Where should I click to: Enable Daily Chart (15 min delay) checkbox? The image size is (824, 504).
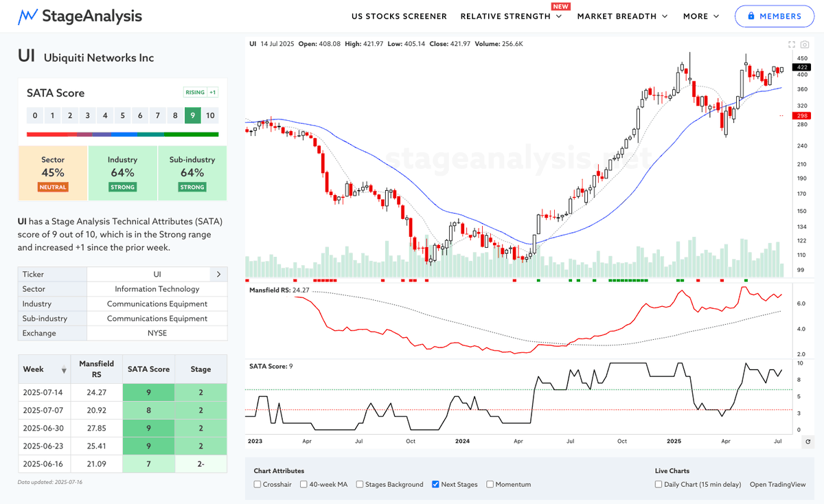659,484
